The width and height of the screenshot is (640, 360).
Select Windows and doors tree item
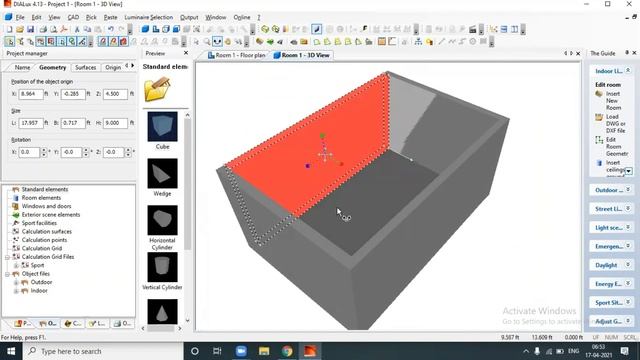[x=46, y=206]
